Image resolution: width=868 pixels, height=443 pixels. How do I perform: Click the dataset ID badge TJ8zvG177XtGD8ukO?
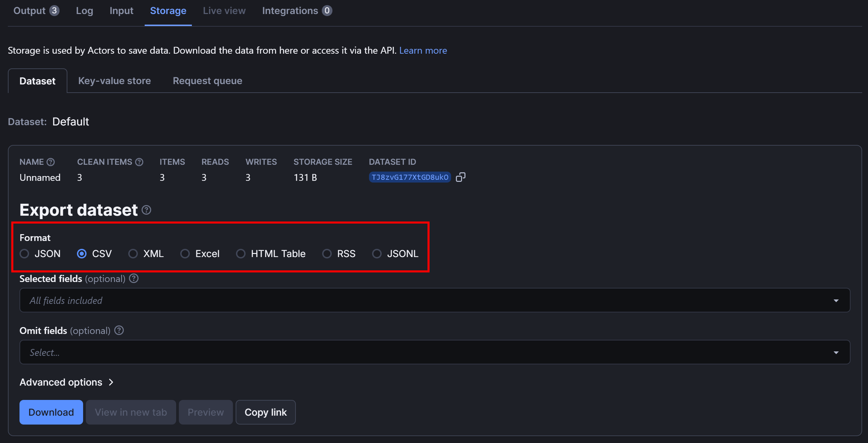coord(410,177)
